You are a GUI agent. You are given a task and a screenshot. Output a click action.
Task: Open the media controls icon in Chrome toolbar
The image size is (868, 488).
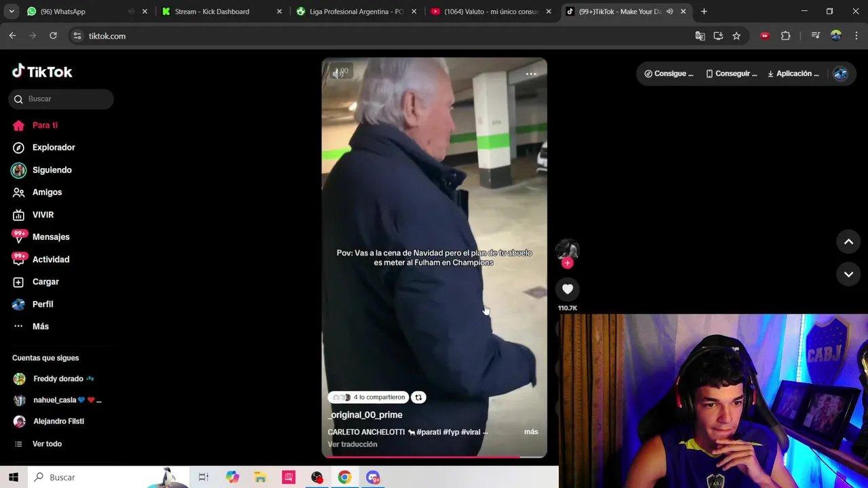(816, 36)
